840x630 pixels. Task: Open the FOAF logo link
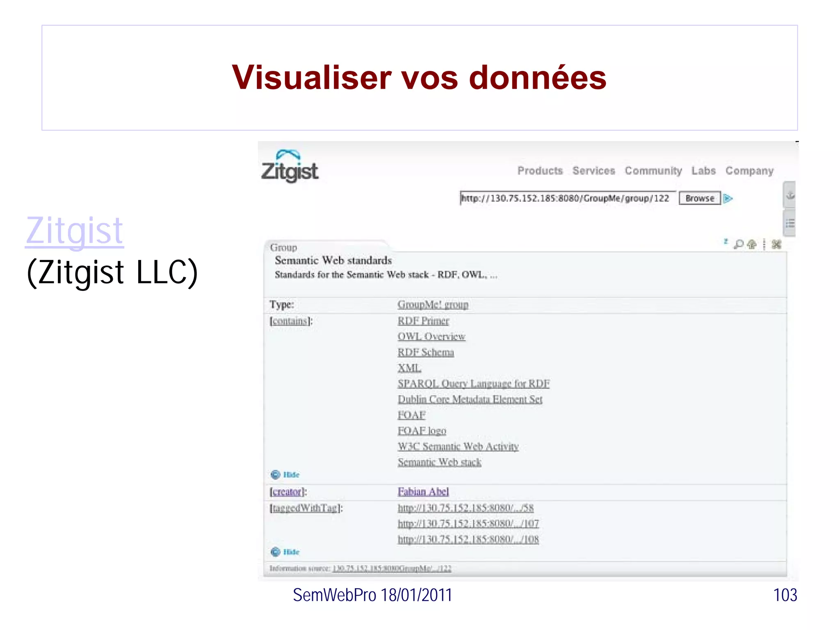pos(422,431)
